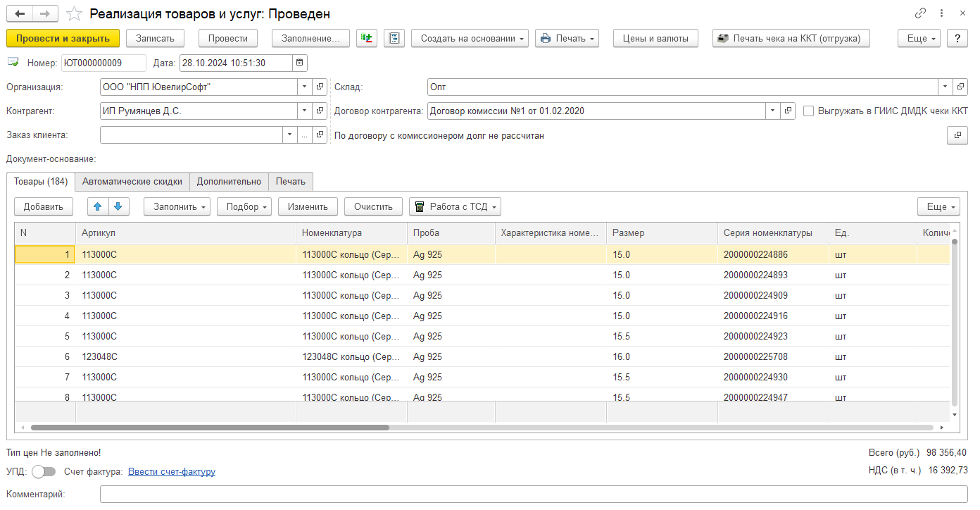Click the posted status icon near Номер
980x510 pixels.
click(13, 63)
